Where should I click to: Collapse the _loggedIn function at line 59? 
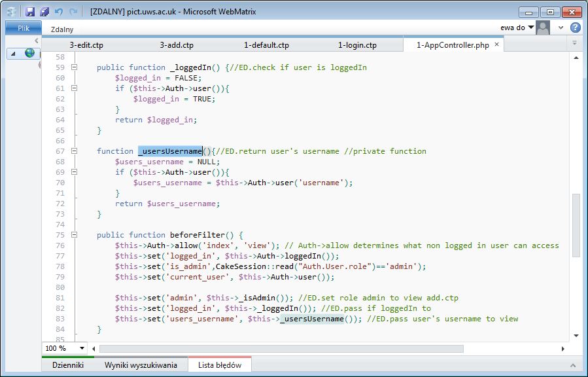coord(75,67)
